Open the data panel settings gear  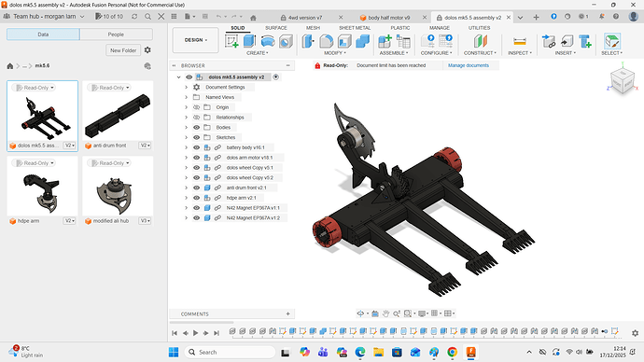[147, 49]
